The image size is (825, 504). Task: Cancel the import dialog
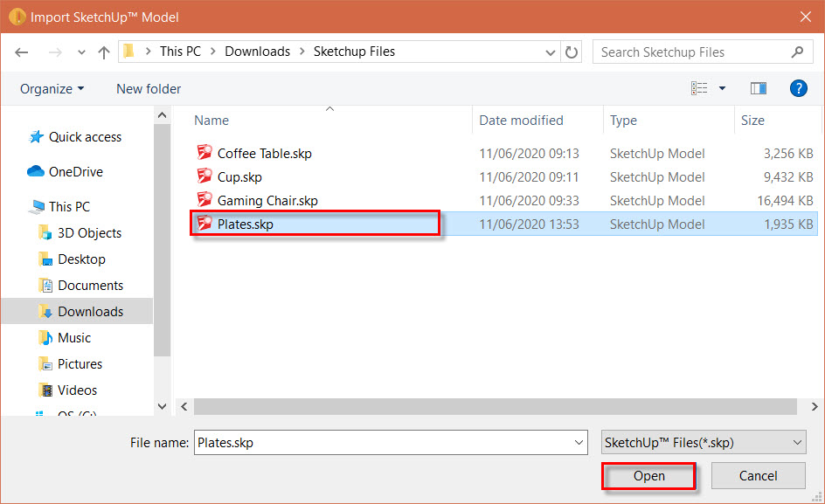[759, 476]
